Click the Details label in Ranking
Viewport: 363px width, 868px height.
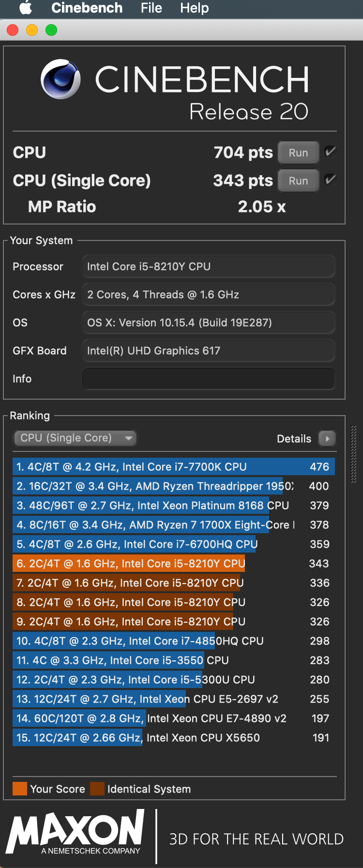point(294,439)
